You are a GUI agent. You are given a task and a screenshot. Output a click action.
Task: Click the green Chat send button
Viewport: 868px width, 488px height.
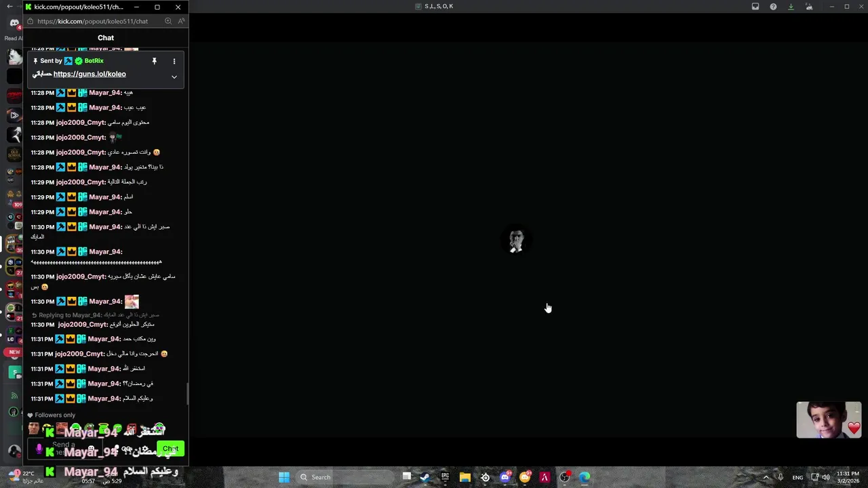click(170, 449)
